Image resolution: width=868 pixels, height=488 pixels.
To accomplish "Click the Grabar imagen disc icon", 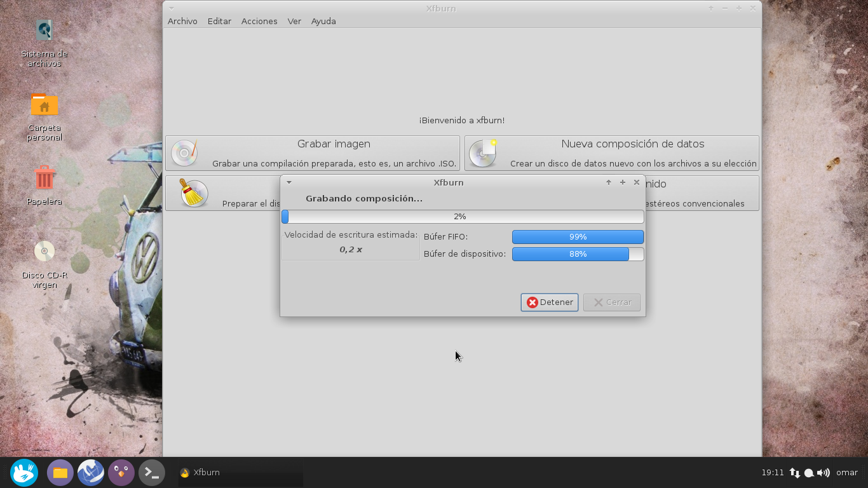I will click(184, 153).
